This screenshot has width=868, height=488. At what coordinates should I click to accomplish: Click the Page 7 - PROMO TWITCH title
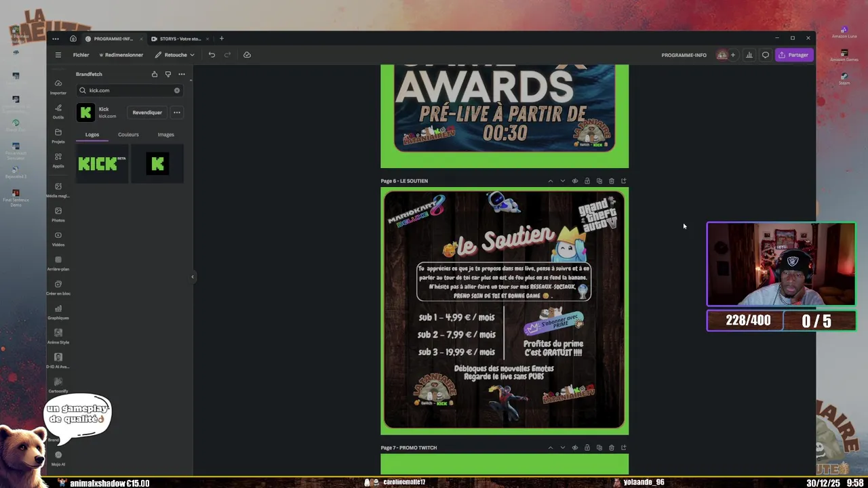(x=409, y=447)
